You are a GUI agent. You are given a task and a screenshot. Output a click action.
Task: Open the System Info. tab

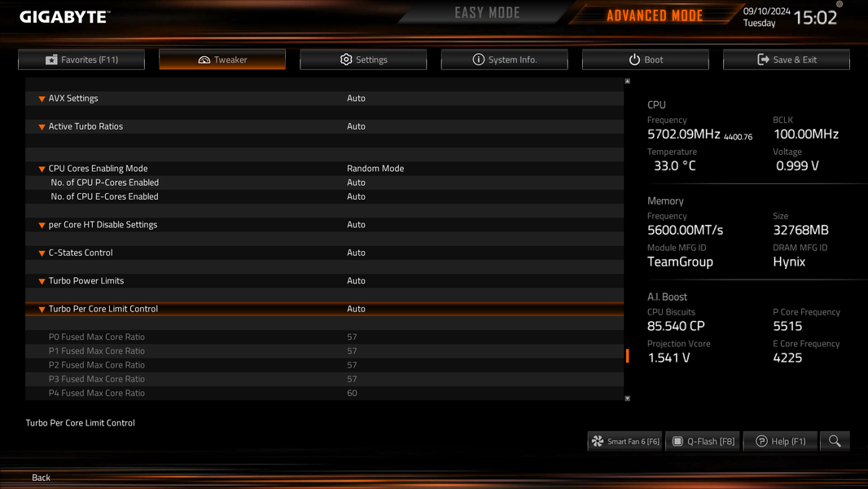(504, 59)
